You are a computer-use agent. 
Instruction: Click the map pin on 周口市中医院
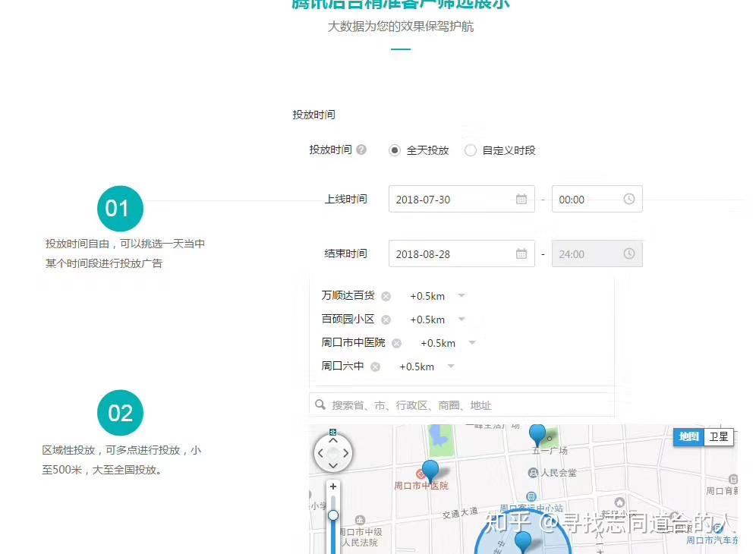pyautogui.click(x=430, y=470)
